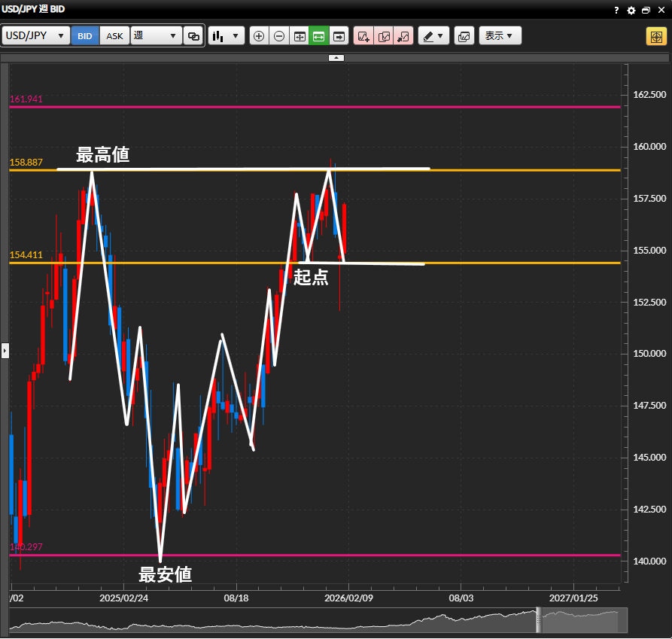Collapse the toolbar using the up arrow
The width and height of the screenshot is (672, 639).
pos(336,57)
